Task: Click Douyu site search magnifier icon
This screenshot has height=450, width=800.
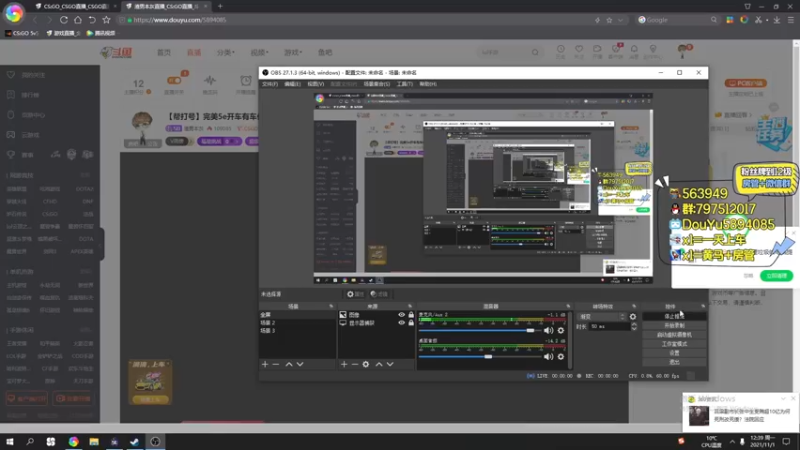Action: [x=535, y=52]
